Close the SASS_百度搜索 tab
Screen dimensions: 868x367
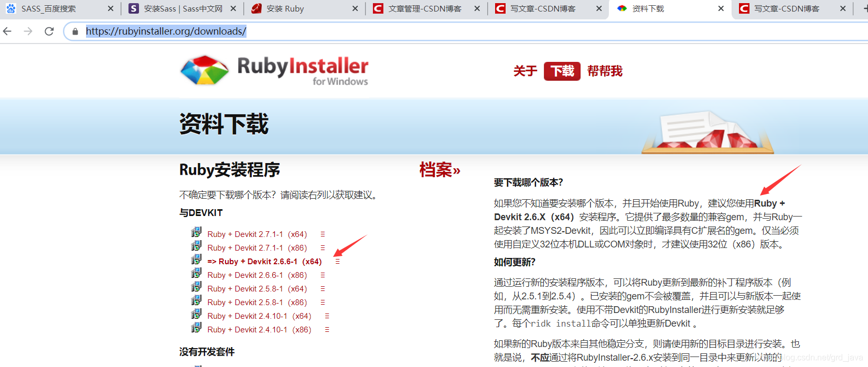click(110, 9)
